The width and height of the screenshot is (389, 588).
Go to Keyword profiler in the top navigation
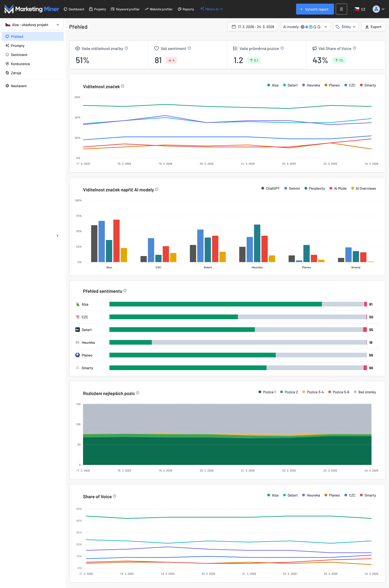click(125, 9)
